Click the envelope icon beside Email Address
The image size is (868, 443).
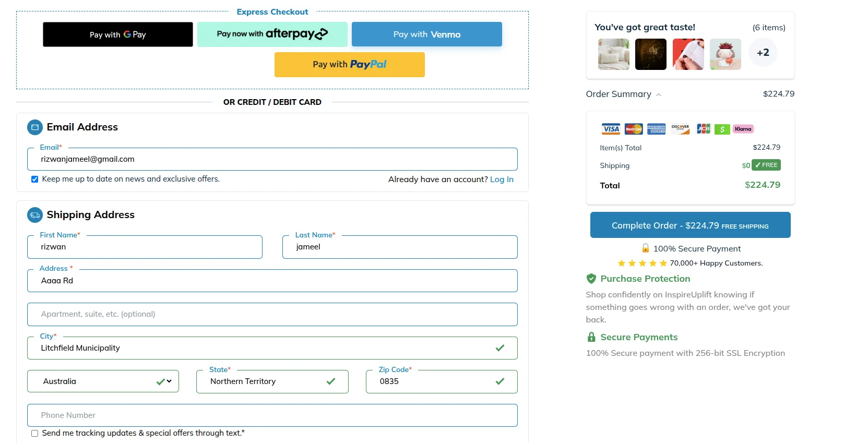[x=35, y=127]
